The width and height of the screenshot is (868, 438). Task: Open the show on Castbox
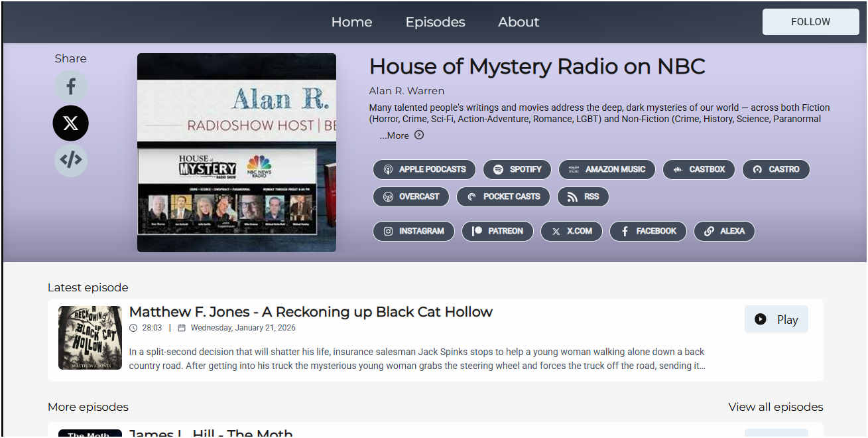699,169
